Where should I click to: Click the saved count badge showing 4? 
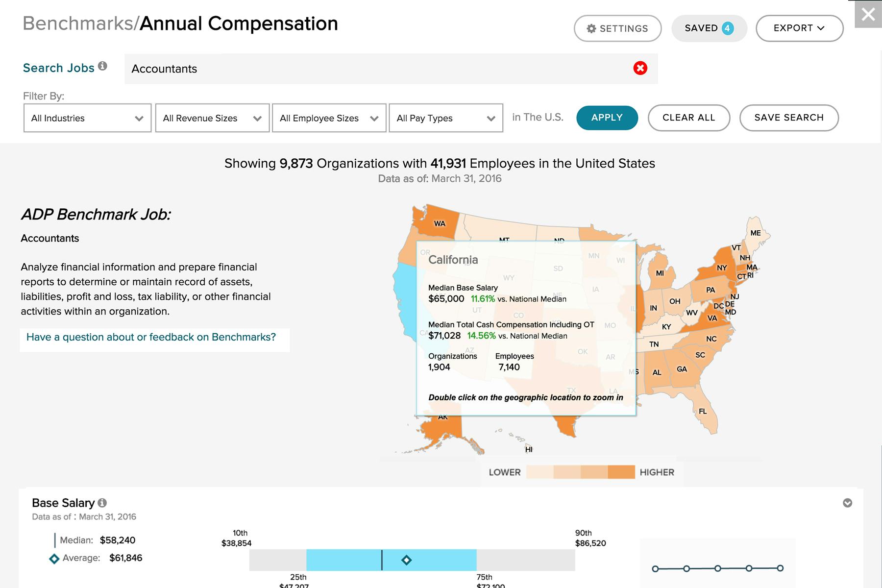click(x=728, y=28)
